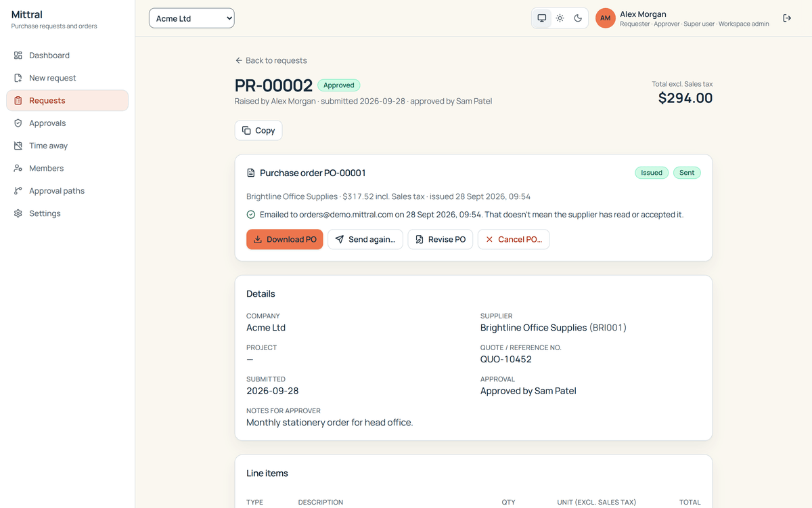
Task: Go to Requests section
Action: coord(68,100)
